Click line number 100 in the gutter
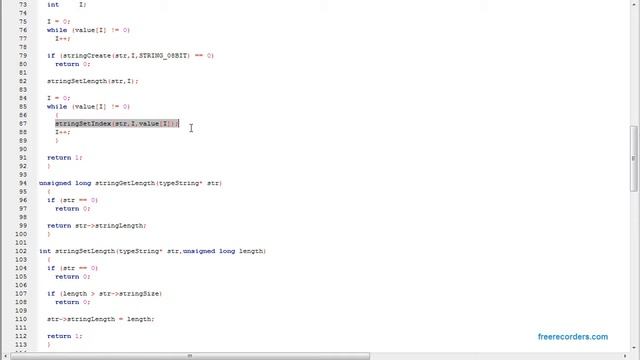This screenshot has width=640, height=360. click(21, 234)
